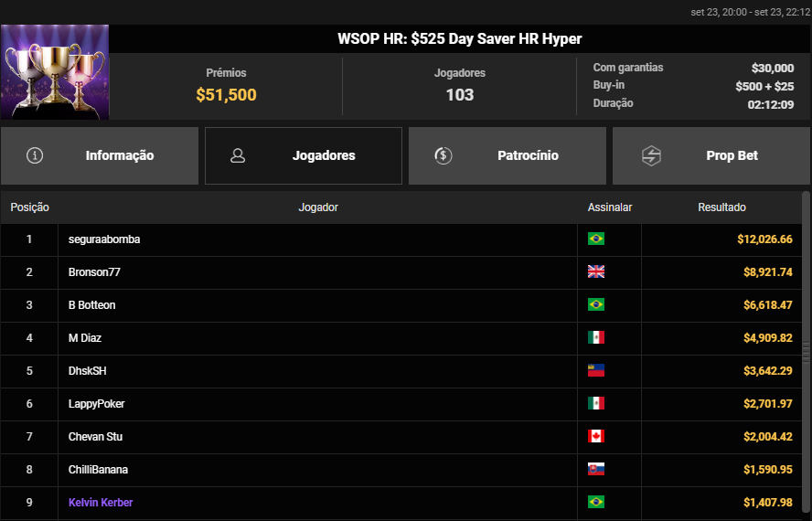Select player M Diaz

[85, 337]
